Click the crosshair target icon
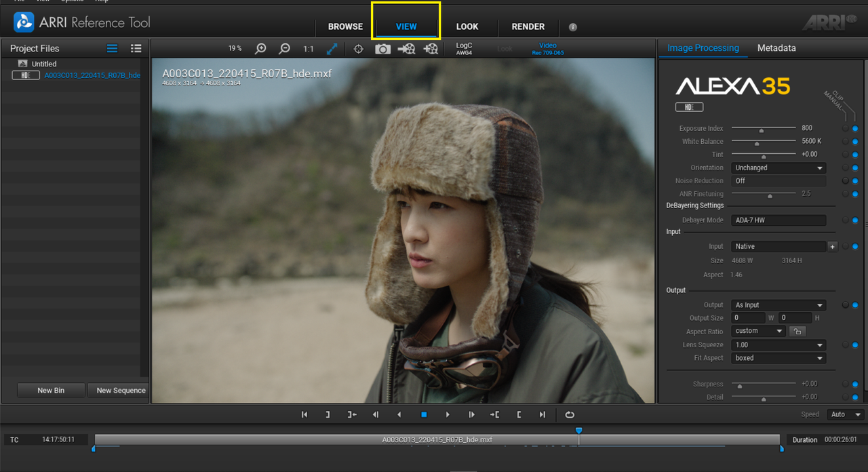868x472 pixels. [359, 49]
